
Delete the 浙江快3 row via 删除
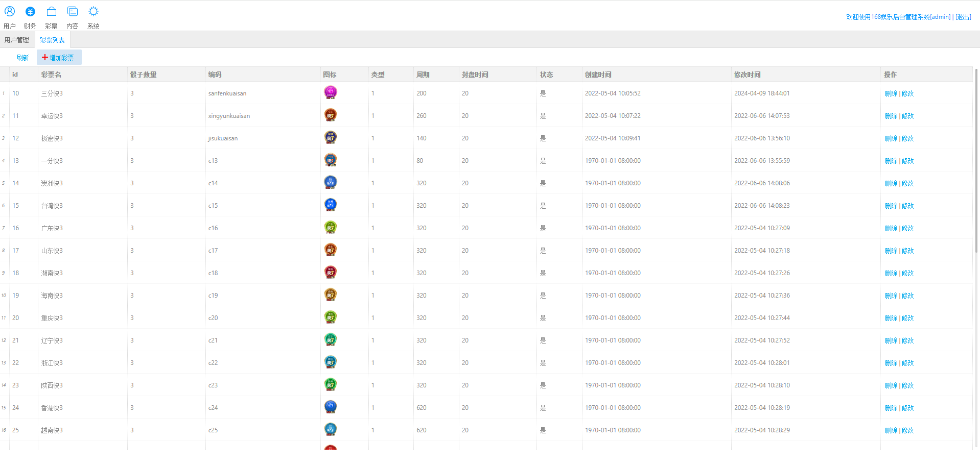(891, 363)
